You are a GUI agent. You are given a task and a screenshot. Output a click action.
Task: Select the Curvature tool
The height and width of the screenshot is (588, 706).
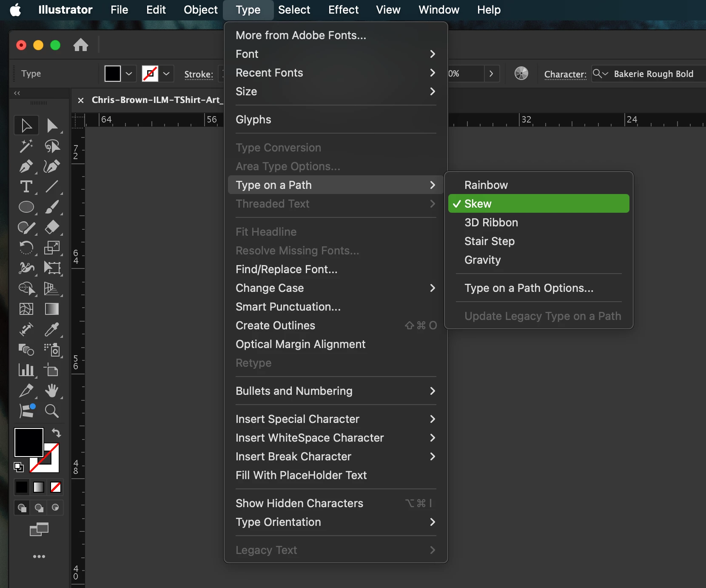coord(52,166)
